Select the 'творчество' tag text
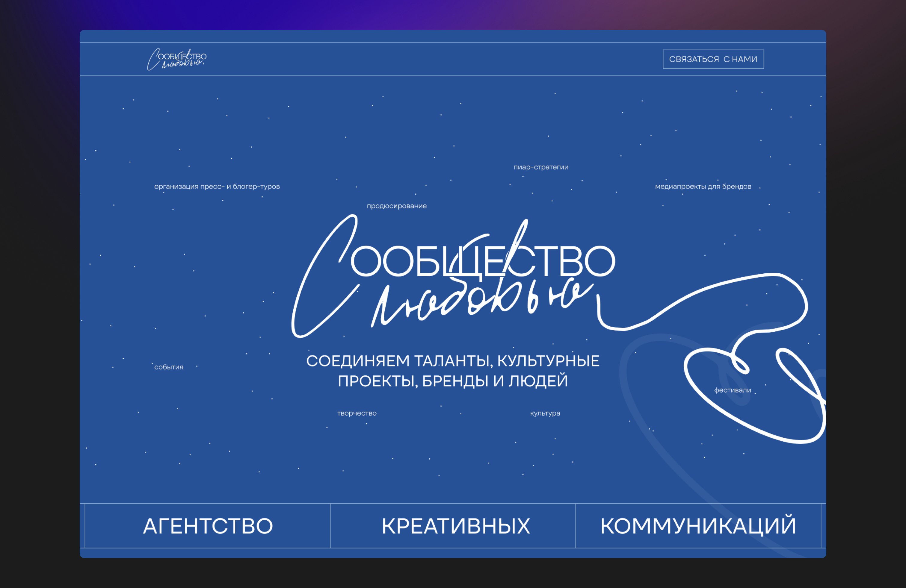Viewport: 906px width, 588px height. click(x=357, y=413)
